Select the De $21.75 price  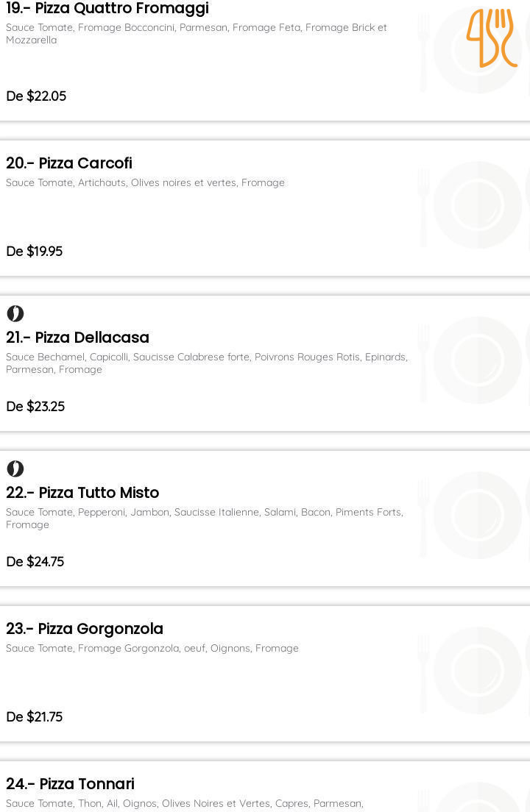click(x=35, y=717)
